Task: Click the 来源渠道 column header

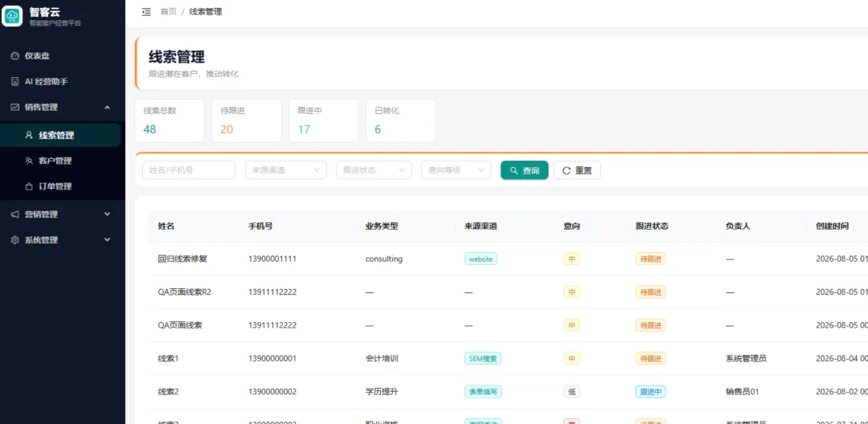Action: tap(481, 226)
